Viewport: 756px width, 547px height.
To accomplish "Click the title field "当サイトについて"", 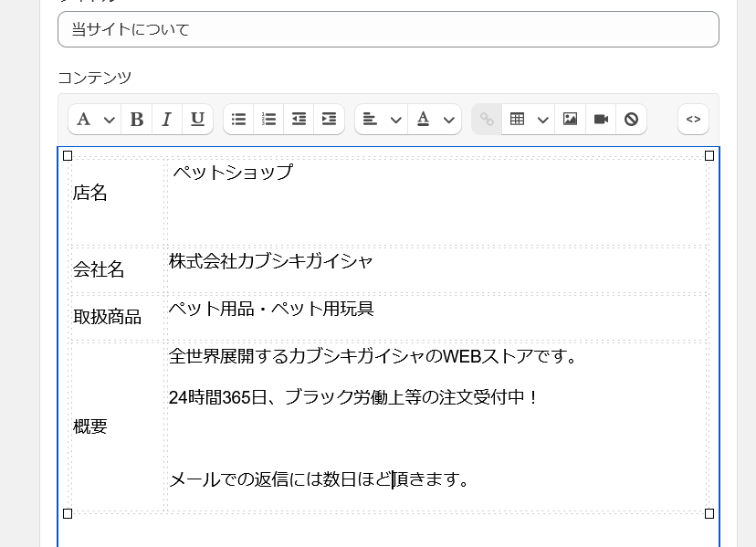I will point(388,29).
